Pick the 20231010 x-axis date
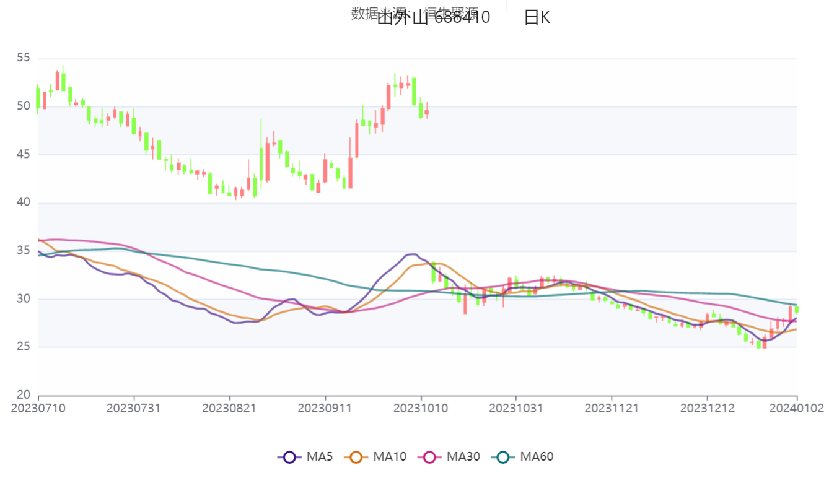This screenshot has height=504, width=829. coord(421,409)
